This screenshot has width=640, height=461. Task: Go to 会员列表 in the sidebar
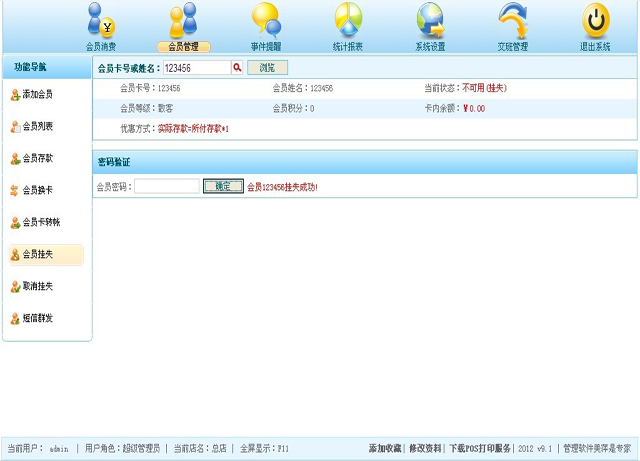38,127
